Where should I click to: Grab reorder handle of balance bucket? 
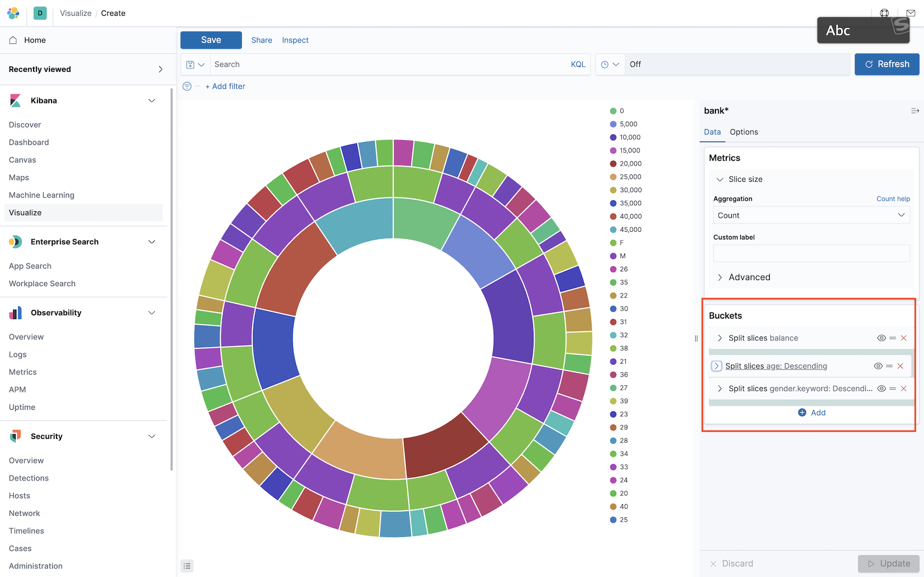pos(892,338)
